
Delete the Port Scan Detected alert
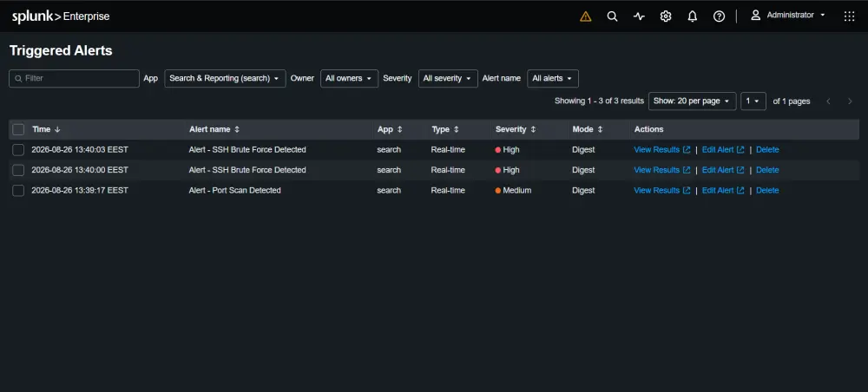click(x=767, y=191)
